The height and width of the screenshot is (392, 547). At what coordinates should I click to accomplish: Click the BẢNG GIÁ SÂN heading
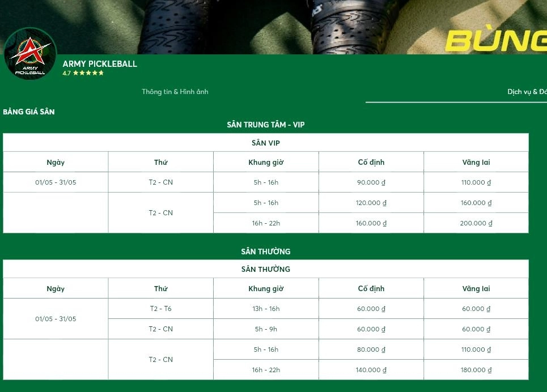tap(28, 112)
